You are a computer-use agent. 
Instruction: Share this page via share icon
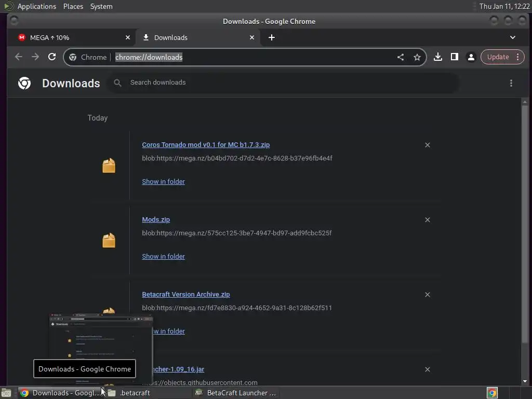click(401, 57)
